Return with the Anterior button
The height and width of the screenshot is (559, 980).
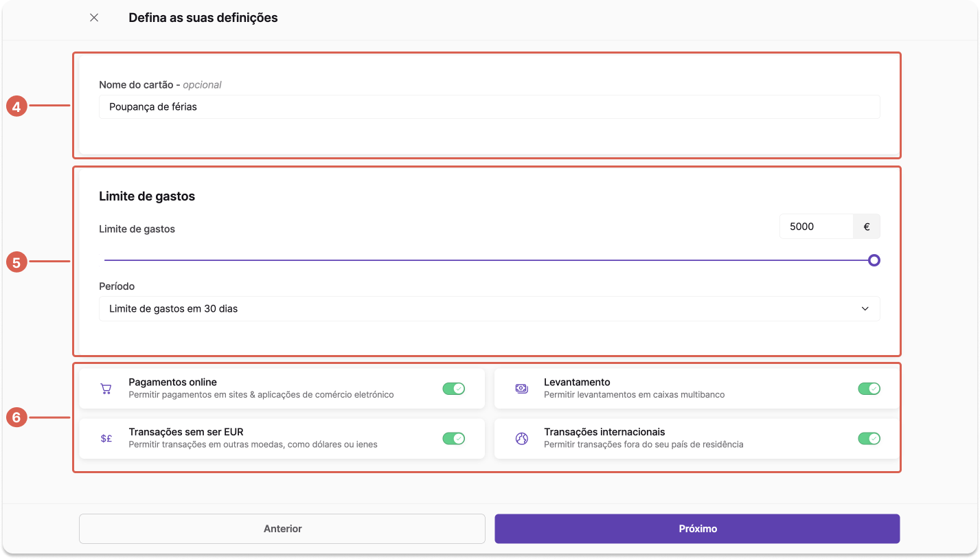(282, 529)
